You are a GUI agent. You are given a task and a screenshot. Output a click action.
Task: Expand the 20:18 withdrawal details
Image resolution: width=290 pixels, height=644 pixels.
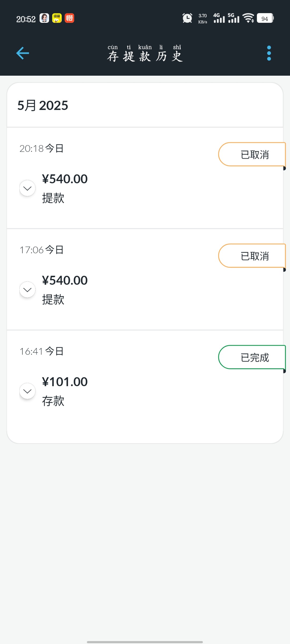[x=27, y=188]
